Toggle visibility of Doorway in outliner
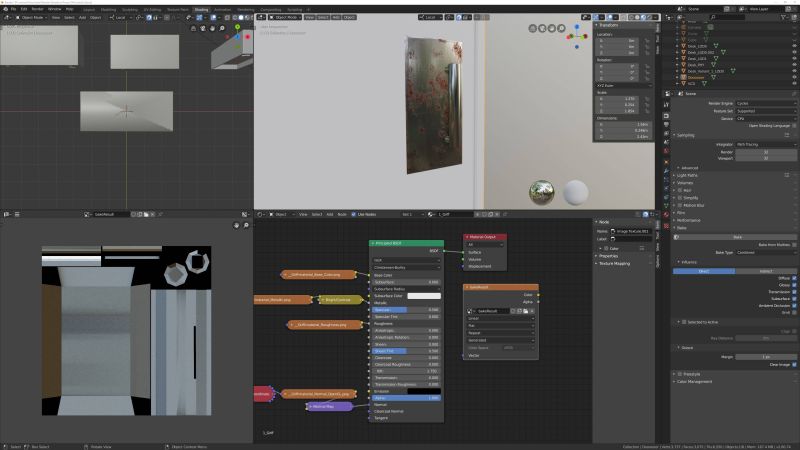Image resolution: width=800 pixels, height=450 pixels. [x=794, y=78]
